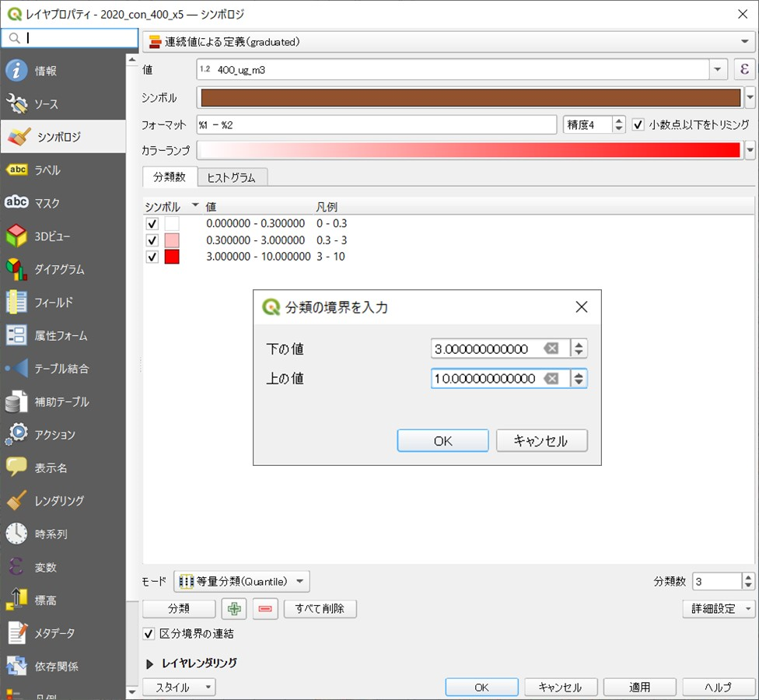Open the マスク (Masks) sidebar page
This screenshot has width=759, height=700.
(x=63, y=203)
